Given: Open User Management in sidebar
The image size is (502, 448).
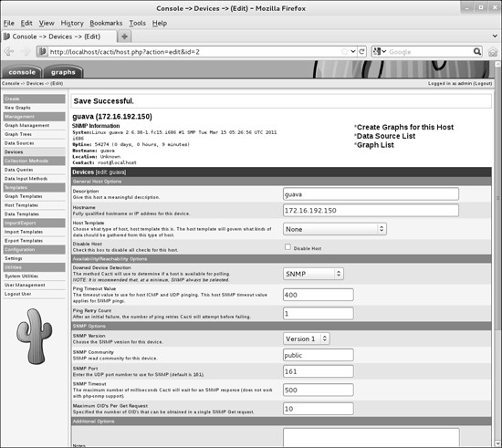Looking at the screenshot, I should [25, 285].
